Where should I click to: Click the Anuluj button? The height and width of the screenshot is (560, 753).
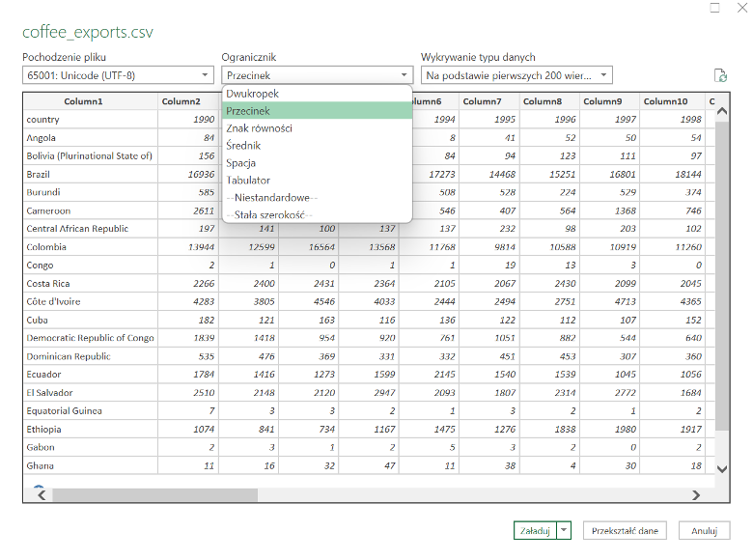click(x=704, y=530)
